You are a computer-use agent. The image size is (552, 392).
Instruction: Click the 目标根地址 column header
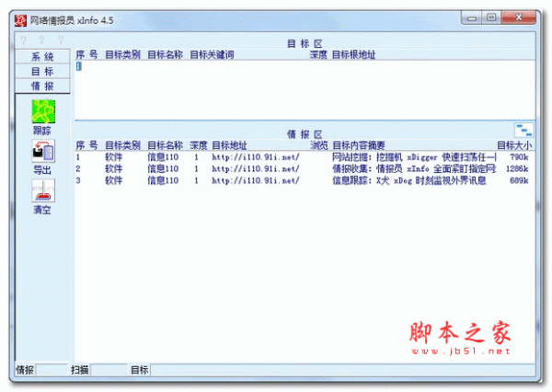(354, 54)
